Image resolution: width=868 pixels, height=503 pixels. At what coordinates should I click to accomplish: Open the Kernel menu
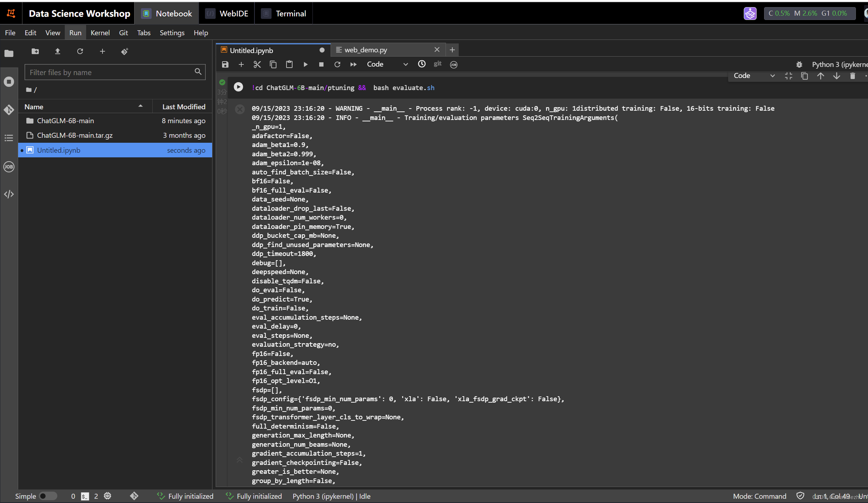tap(99, 32)
